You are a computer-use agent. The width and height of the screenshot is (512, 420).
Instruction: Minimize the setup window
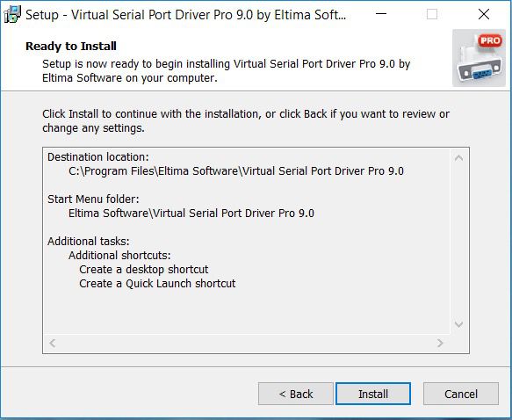(x=381, y=14)
